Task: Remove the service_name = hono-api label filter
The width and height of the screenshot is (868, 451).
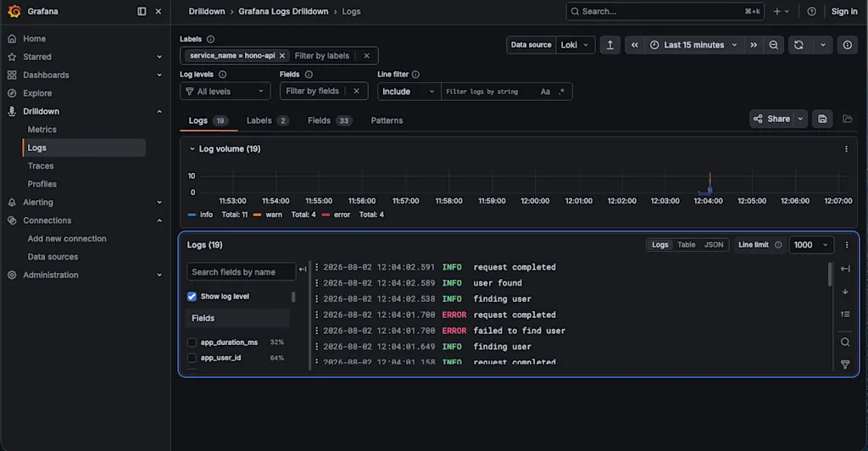Action: [x=281, y=56]
